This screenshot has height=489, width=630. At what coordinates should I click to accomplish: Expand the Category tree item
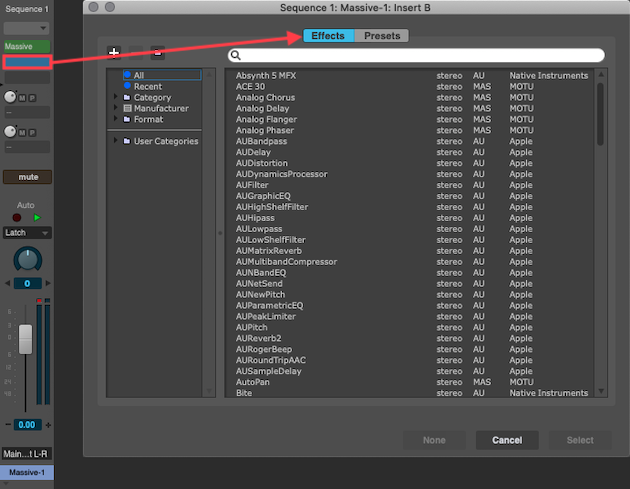116,98
